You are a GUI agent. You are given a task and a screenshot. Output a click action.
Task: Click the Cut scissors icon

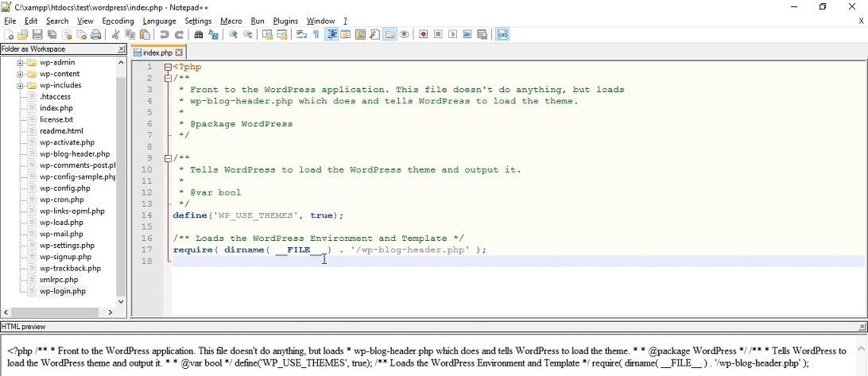pos(115,35)
